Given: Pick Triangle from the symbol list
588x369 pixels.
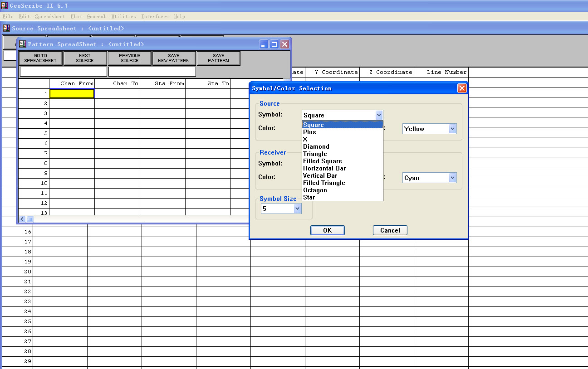Looking at the screenshot, I should 343,154.
